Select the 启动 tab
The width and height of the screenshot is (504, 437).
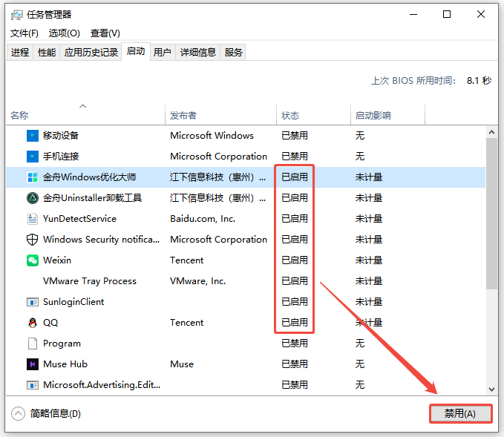(x=136, y=51)
